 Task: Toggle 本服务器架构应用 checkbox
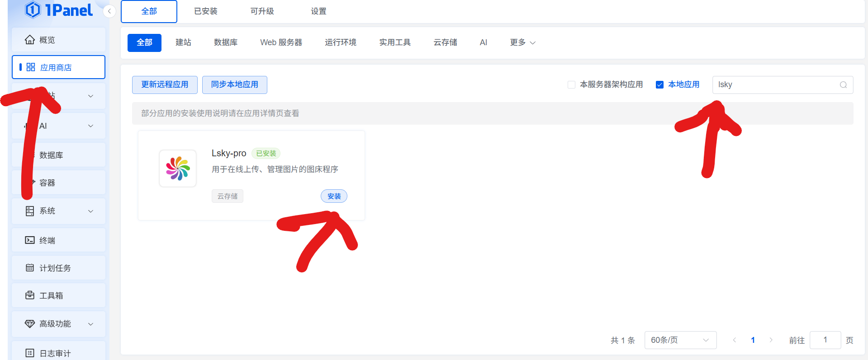(571, 84)
